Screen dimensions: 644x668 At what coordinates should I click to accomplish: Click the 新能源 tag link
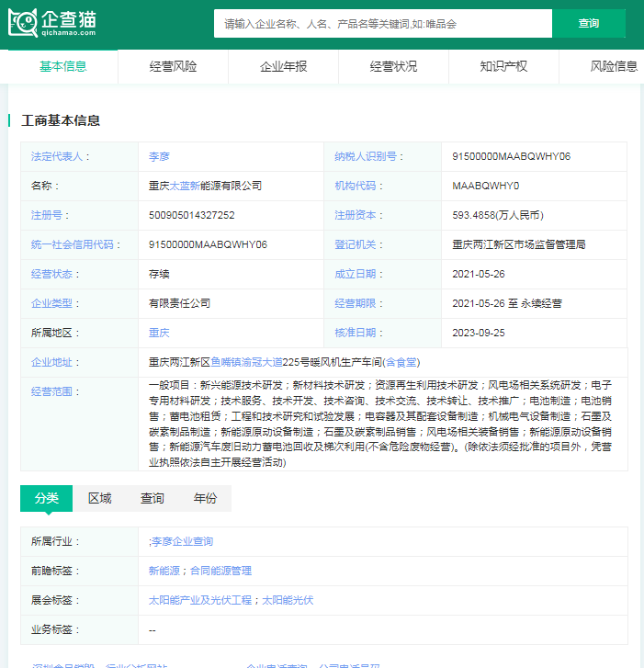tap(164, 572)
